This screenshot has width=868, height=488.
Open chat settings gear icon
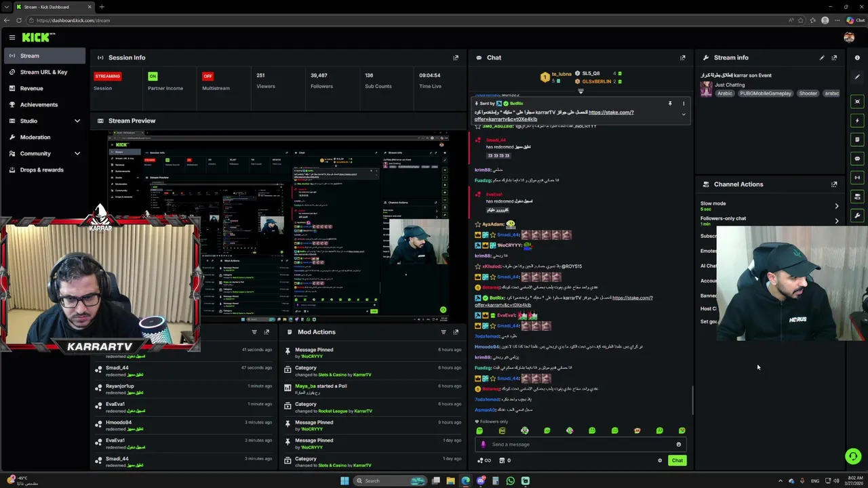[660, 461]
